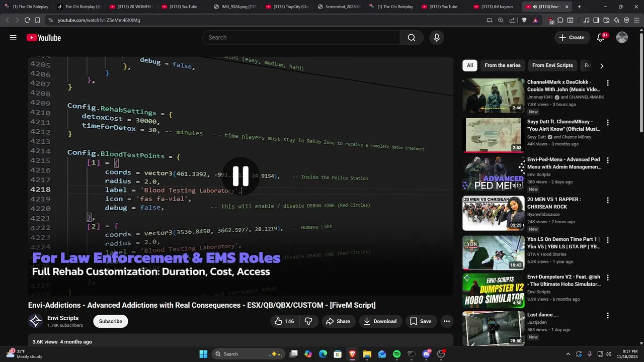The height and width of the screenshot is (362, 644).
Task: Select the From Envi Scripts chip
Action: click(x=552, y=65)
